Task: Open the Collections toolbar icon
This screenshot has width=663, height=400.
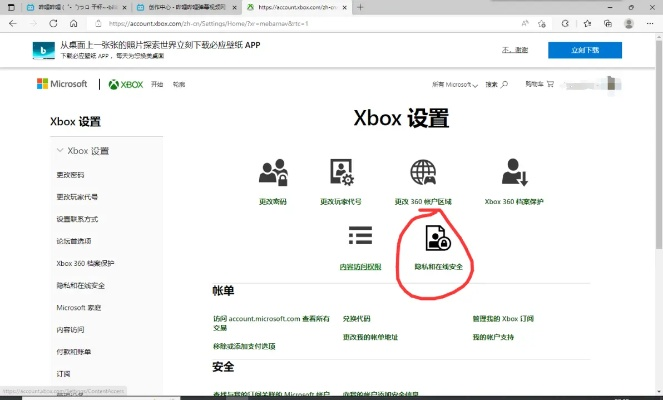Action: point(608,24)
